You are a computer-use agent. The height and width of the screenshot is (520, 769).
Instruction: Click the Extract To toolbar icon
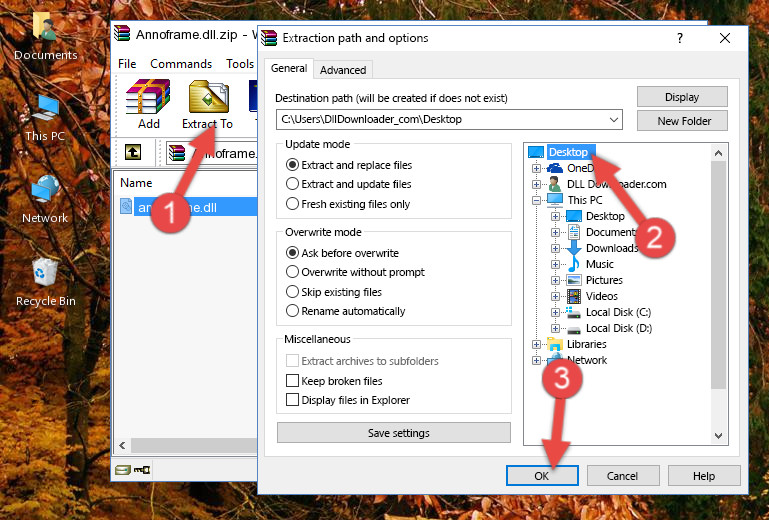pyautogui.click(x=208, y=97)
